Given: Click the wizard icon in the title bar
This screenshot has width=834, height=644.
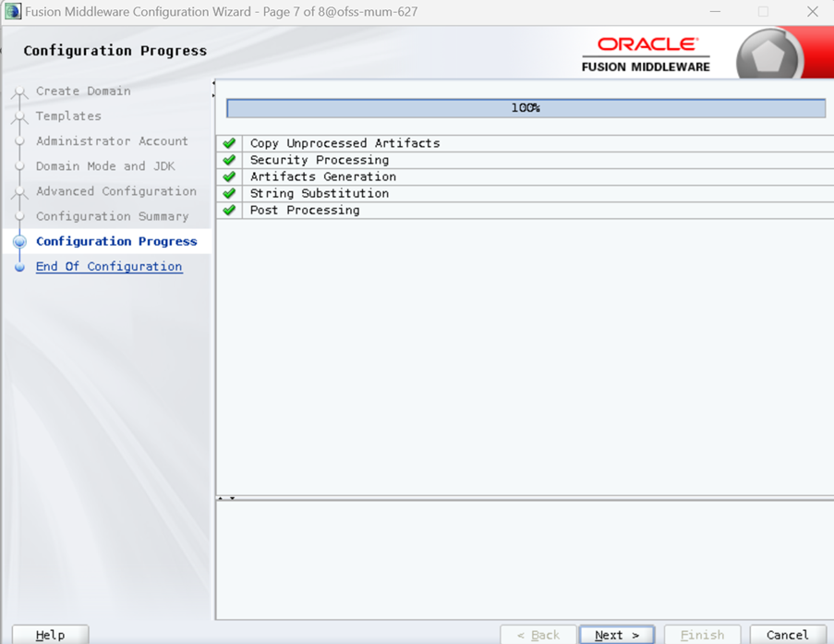Looking at the screenshot, I should tap(13, 11).
